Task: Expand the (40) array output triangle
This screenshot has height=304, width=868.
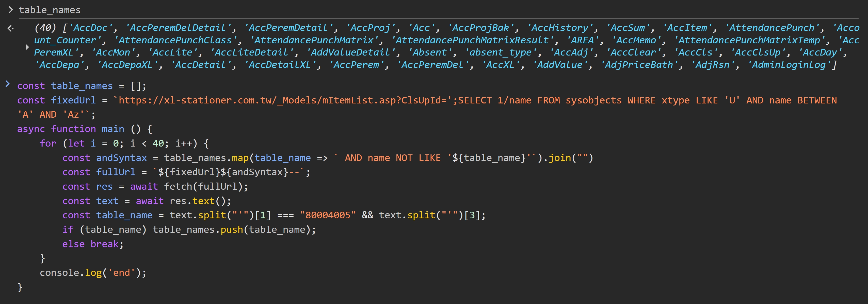Action: click(x=27, y=47)
